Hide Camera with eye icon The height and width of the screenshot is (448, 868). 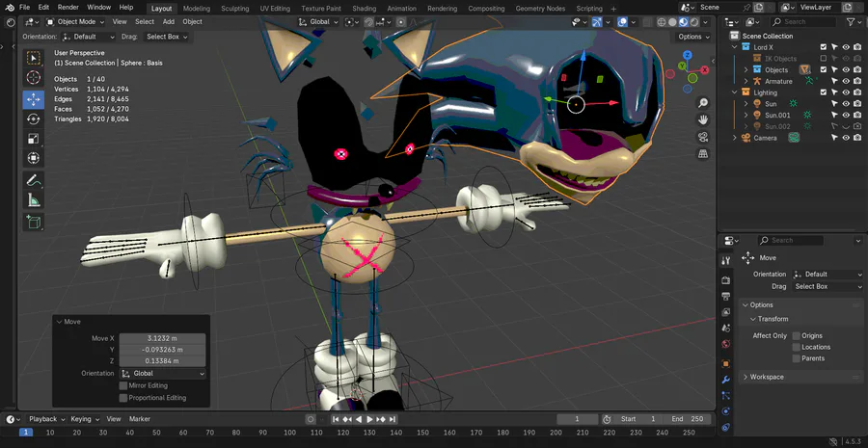(x=846, y=138)
